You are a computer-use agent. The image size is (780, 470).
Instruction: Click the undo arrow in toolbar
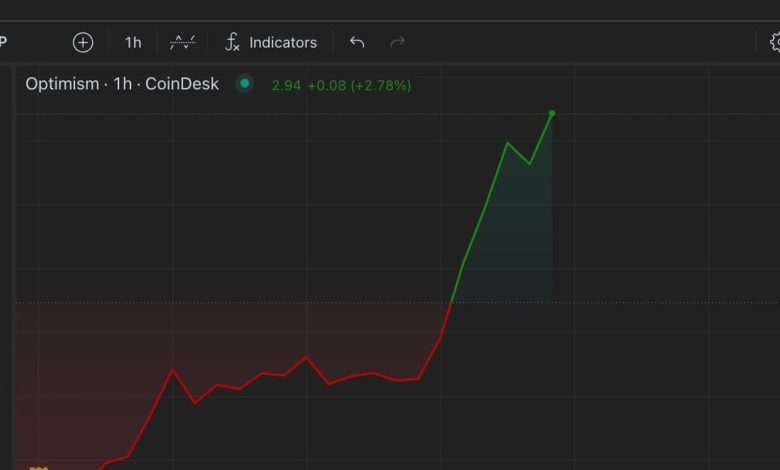click(x=357, y=42)
